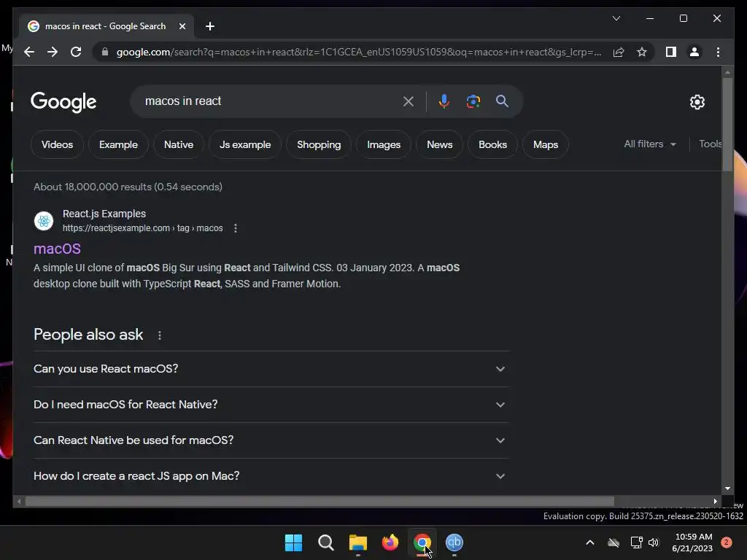Share this page from the address bar
This screenshot has width=747, height=560.
tap(619, 52)
